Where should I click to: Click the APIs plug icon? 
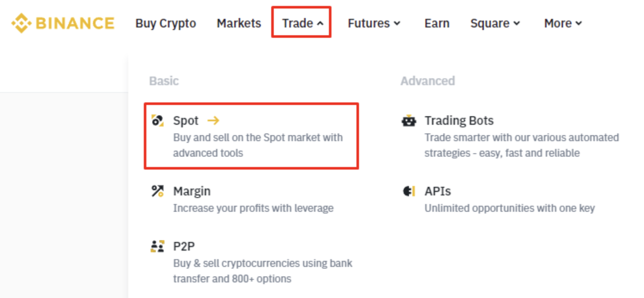pyautogui.click(x=409, y=191)
